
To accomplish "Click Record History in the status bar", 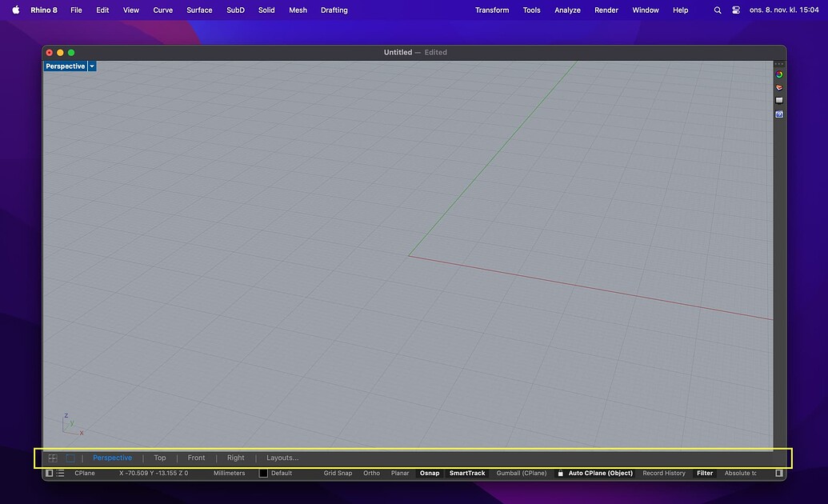I will coord(664,473).
